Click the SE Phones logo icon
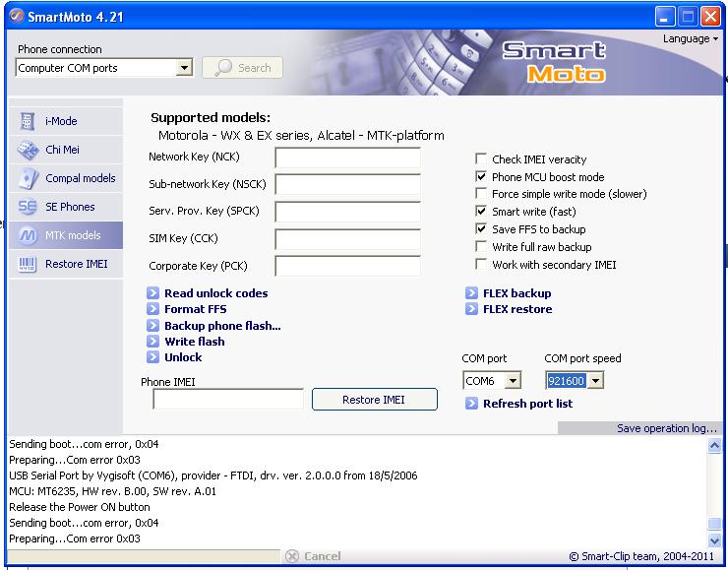The height and width of the screenshot is (570, 728). coord(28,207)
